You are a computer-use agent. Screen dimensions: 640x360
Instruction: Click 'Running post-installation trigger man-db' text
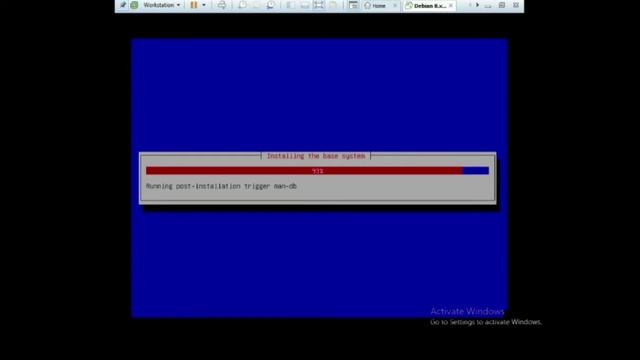pyautogui.click(x=221, y=186)
